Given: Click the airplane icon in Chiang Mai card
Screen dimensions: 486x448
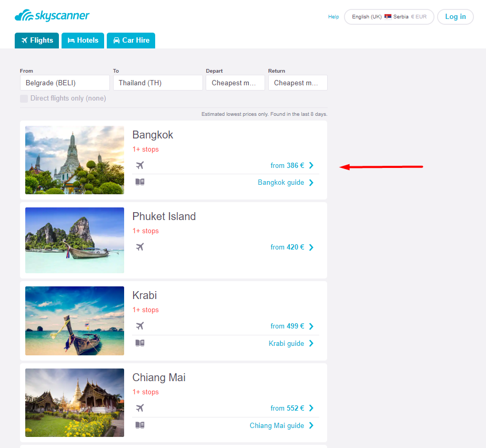Looking at the screenshot, I should [140, 408].
